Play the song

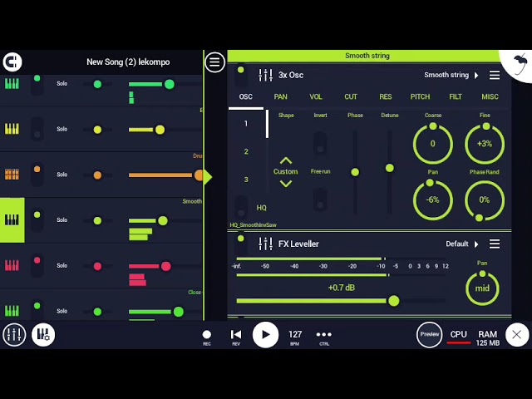pos(266,335)
